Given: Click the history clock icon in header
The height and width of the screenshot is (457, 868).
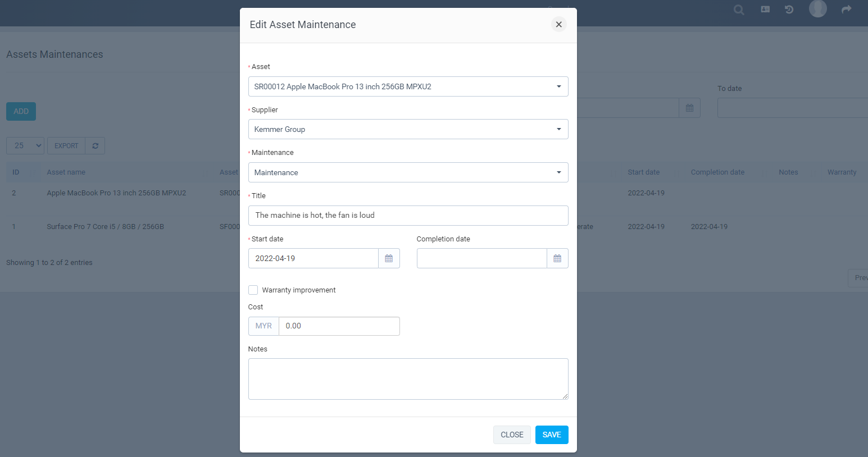Looking at the screenshot, I should (789, 10).
